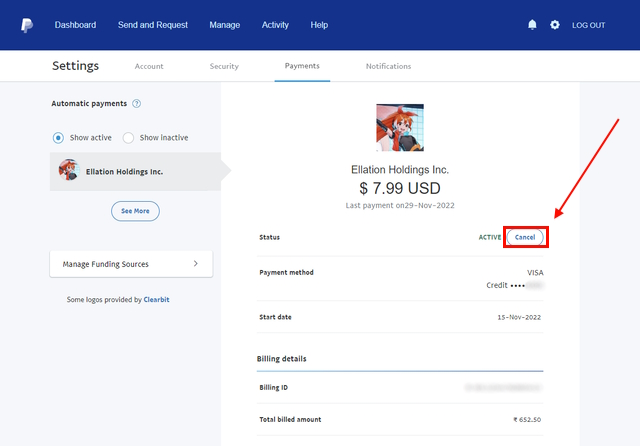The width and height of the screenshot is (640, 446).
Task: Expand Manage Funding Sources chevron
Action: click(x=195, y=264)
